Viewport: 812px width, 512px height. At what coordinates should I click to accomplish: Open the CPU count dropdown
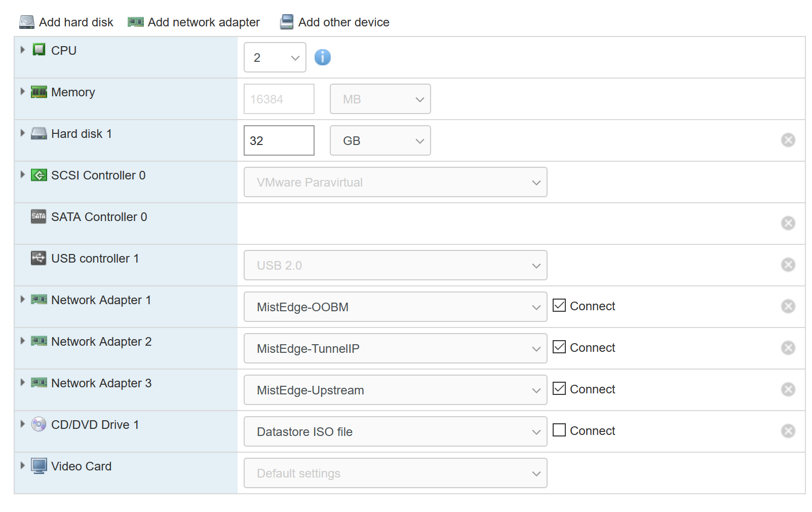[x=275, y=57]
